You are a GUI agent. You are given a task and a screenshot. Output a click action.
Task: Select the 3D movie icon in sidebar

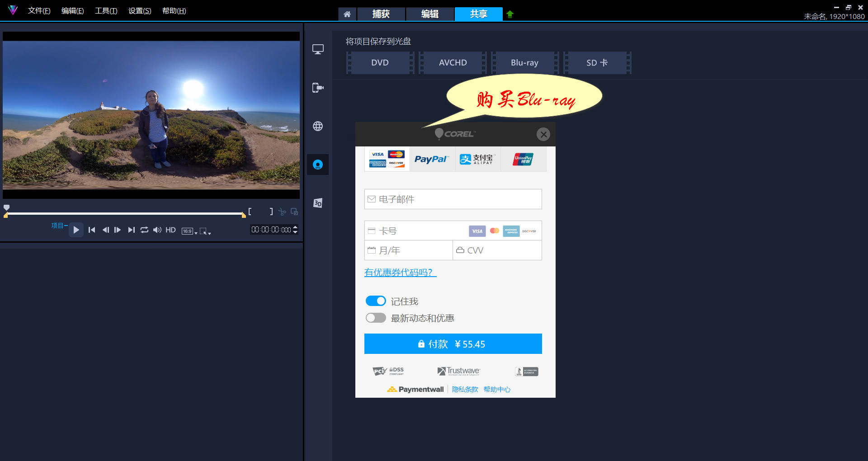pos(318,203)
